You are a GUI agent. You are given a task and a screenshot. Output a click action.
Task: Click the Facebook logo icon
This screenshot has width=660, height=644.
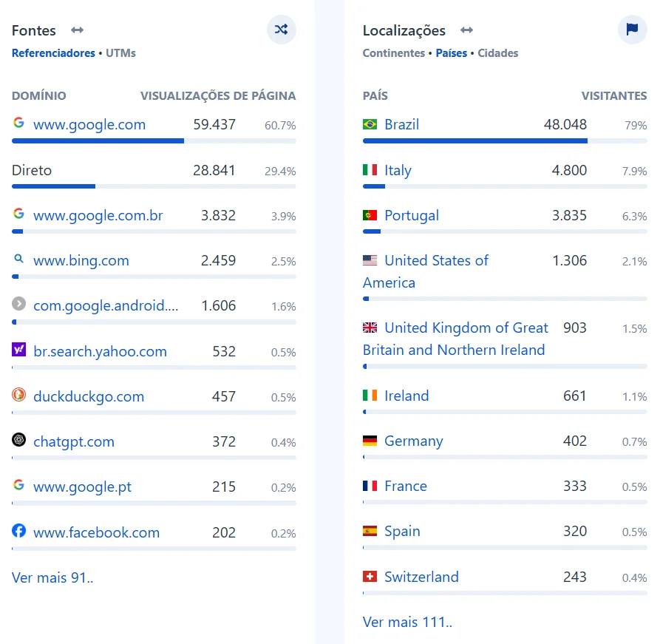click(19, 531)
